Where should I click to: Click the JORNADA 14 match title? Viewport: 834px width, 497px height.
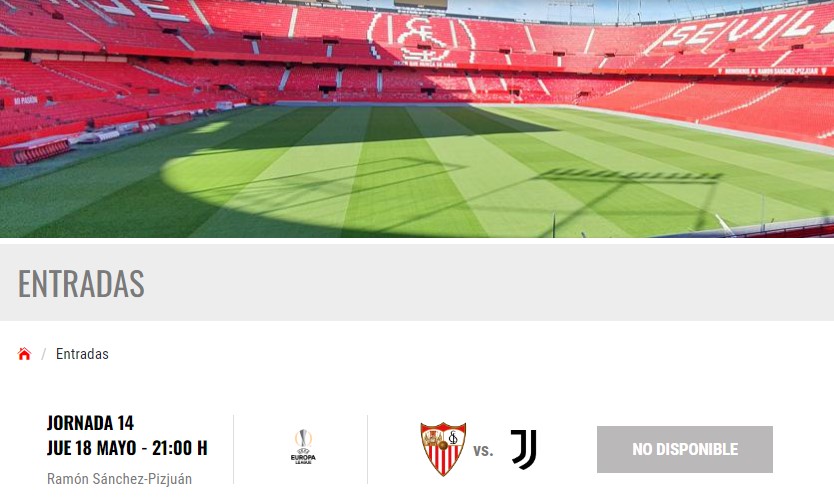(x=90, y=423)
